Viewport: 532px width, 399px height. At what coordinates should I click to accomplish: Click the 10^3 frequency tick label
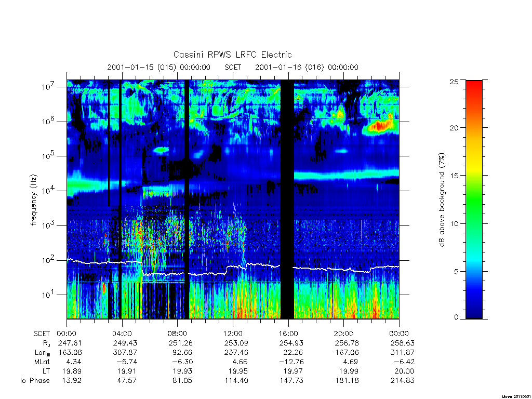click(x=49, y=224)
